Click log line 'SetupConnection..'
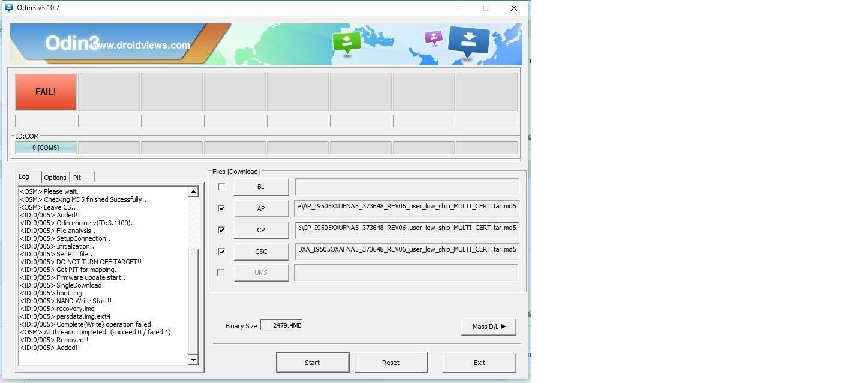Viewport: 868px width, 383px height. (x=65, y=238)
